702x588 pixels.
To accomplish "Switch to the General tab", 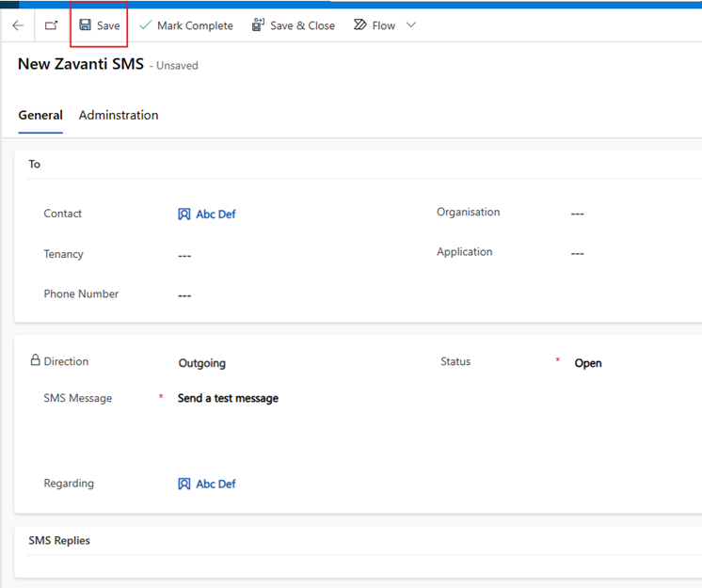I will tap(40, 116).
